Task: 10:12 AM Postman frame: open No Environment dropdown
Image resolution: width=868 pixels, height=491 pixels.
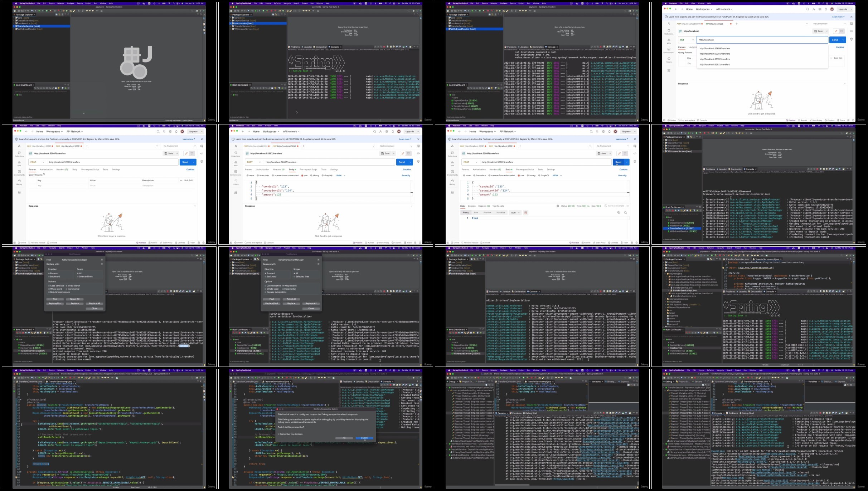Action: point(612,146)
